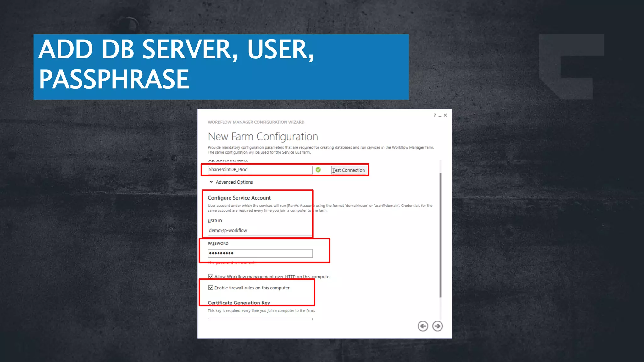Open the help question mark icon
This screenshot has height=362, width=644.
(x=435, y=115)
